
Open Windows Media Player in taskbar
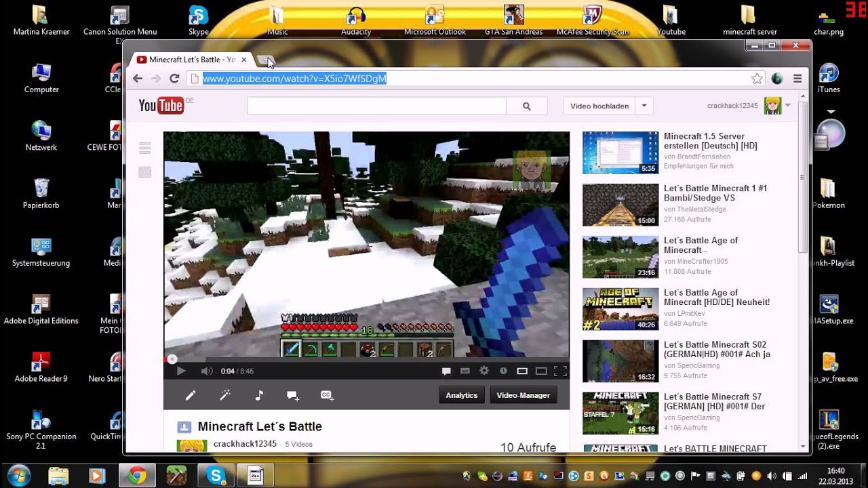(x=96, y=476)
